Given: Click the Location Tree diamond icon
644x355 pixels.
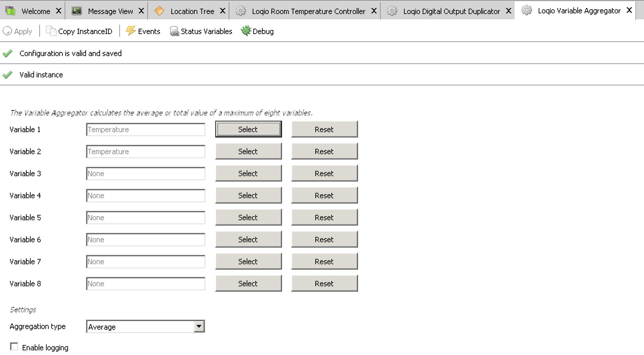Looking at the screenshot, I should (159, 11).
